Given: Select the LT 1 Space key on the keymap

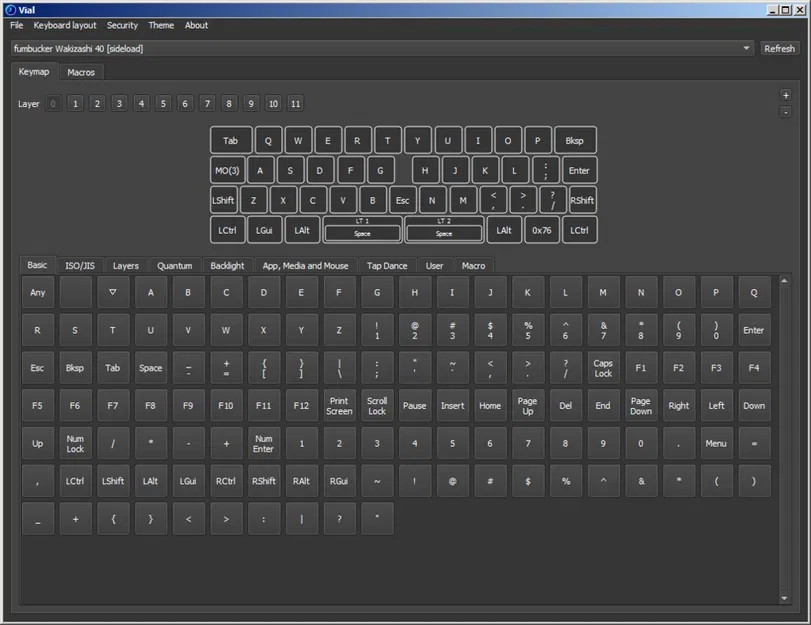Looking at the screenshot, I should click(x=361, y=230).
